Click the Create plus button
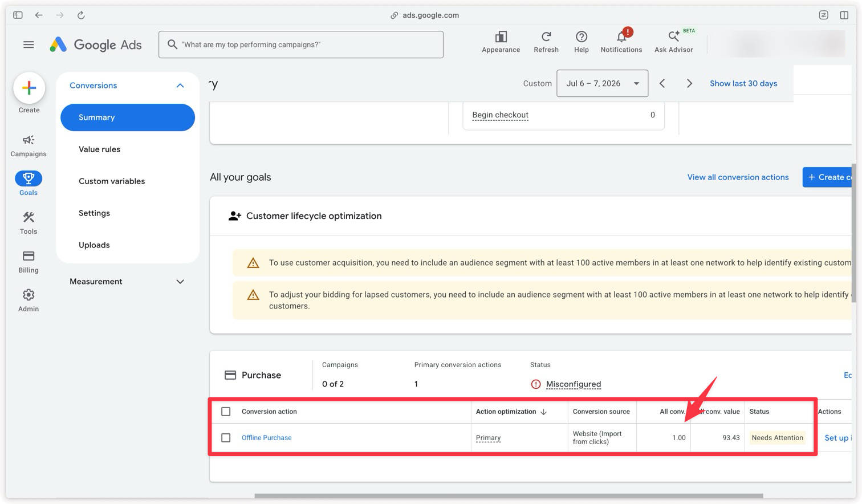Viewport: 862px width, 504px height. (29, 88)
